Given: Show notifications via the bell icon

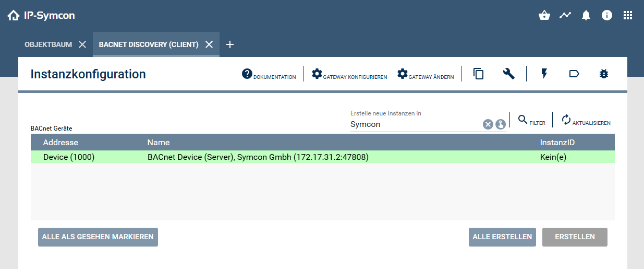Looking at the screenshot, I should (x=586, y=16).
